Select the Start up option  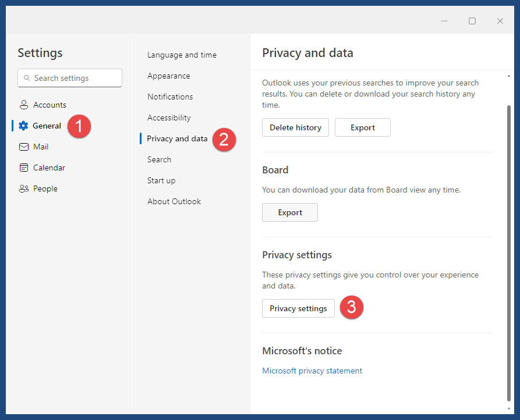pos(161,180)
